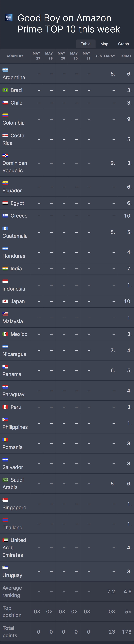Switch to the Map tab
This screenshot has height=644, width=134.
pyautogui.click(x=104, y=44)
